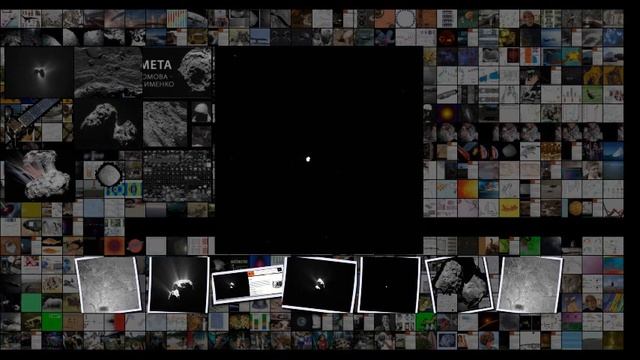Open the large central image with the bright dot
Screen dimensions: 640x360
click(319, 150)
